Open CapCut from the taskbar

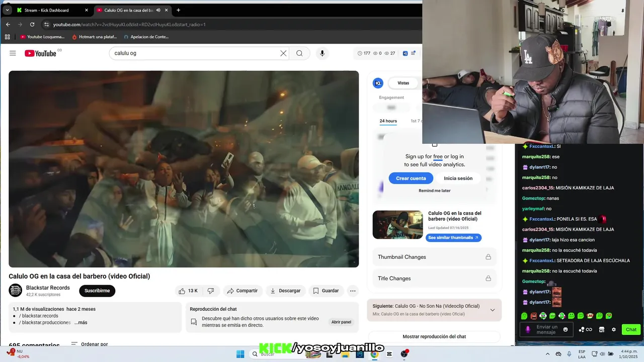pyautogui.click(x=389, y=354)
